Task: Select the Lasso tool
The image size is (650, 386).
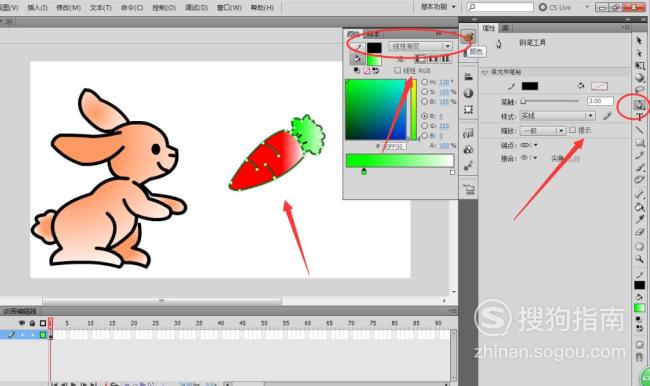Action: (639, 90)
